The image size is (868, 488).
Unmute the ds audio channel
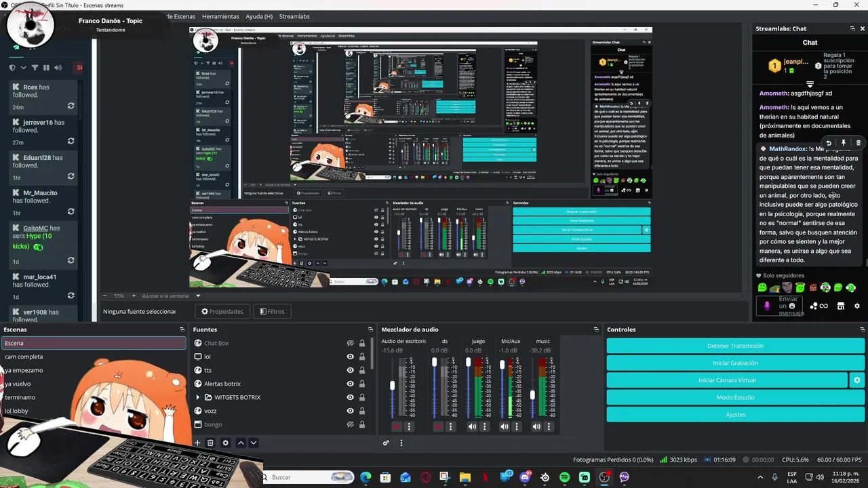[x=438, y=426]
